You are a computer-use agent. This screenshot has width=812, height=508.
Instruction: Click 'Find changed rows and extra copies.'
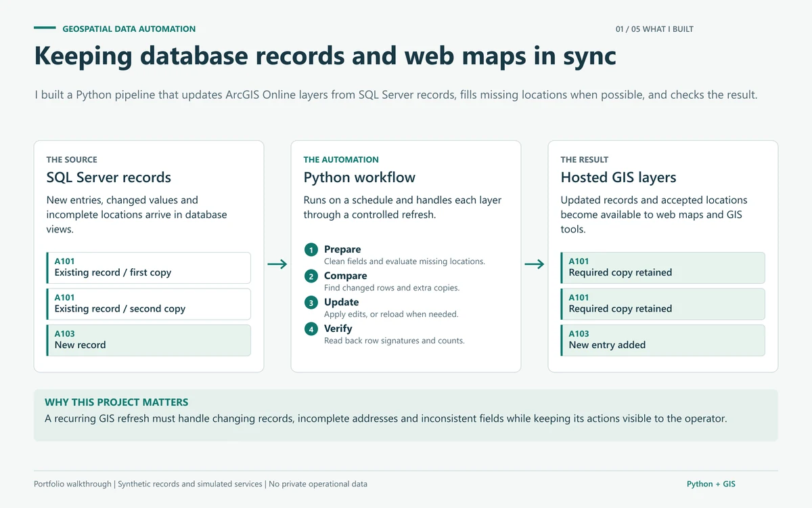[392, 288]
